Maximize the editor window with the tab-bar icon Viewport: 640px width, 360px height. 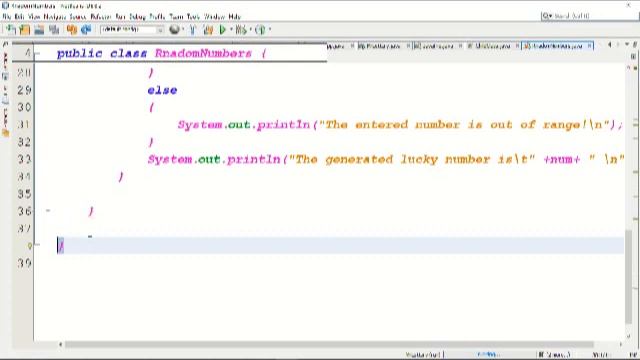click(x=635, y=44)
